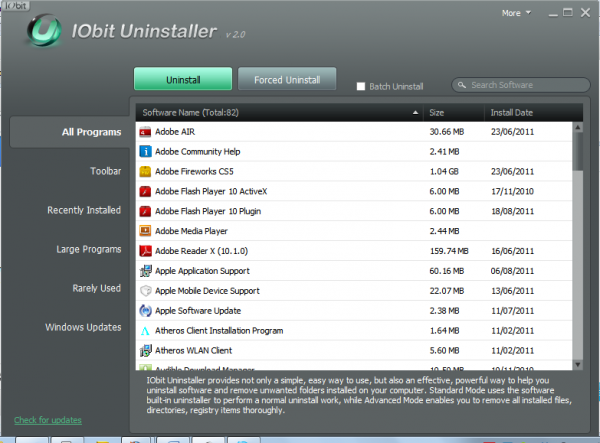
Task: Click the 1.64 MB size value
Action: pyautogui.click(x=444, y=331)
